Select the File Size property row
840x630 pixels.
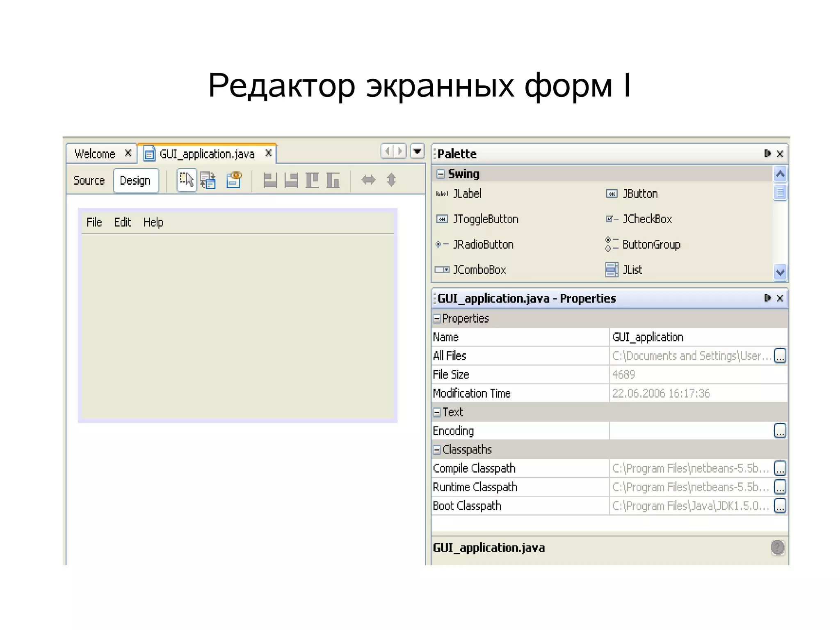pyautogui.click(x=609, y=374)
